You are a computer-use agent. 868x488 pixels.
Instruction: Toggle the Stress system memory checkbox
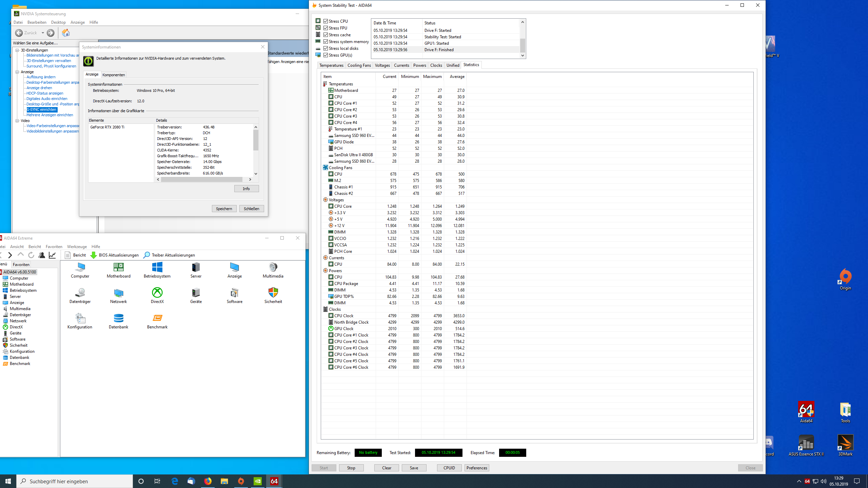325,41
